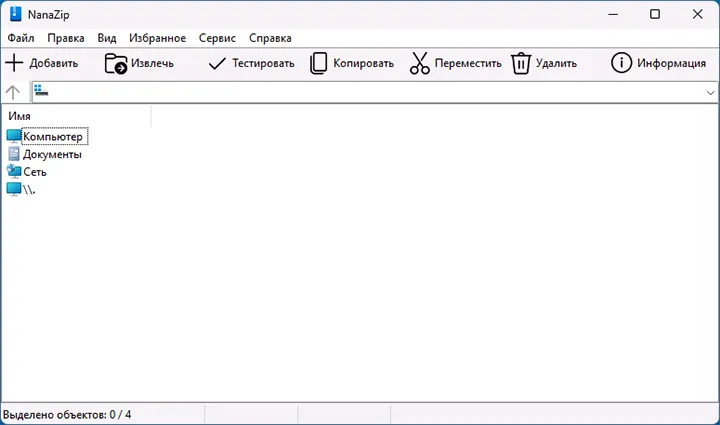Click the Тестировать checkmark icon
Viewport: 720px width, 425px height.
(x=217, y=63)
